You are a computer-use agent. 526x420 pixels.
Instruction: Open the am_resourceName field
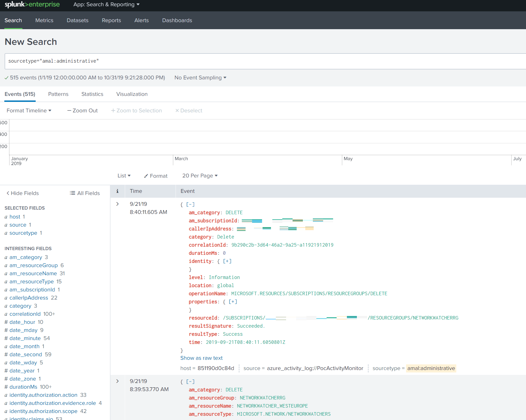point(33,273)
